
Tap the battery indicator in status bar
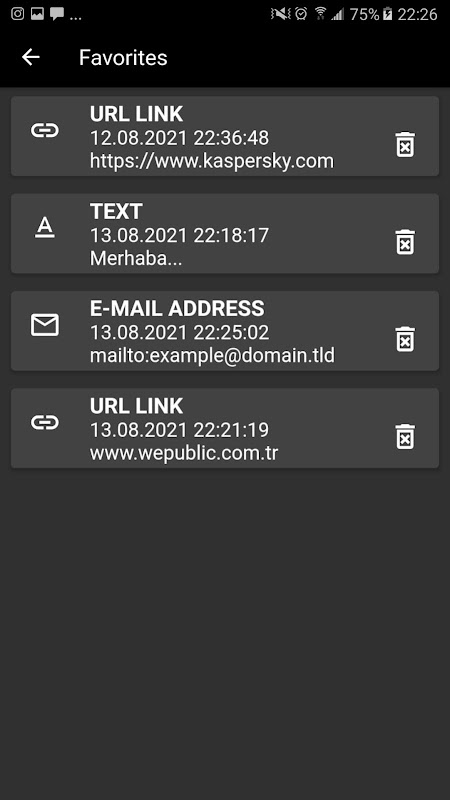(x=388, y=14)
